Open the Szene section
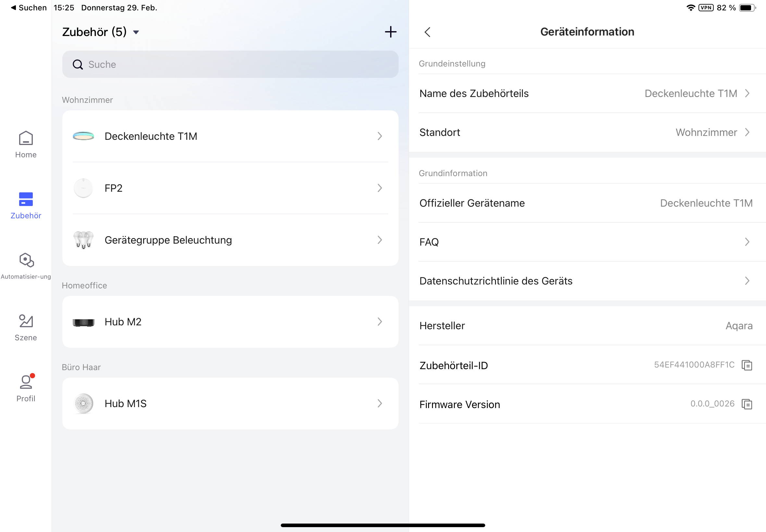The width and height of the screenshot is (766, 532). tap(26, 327)
